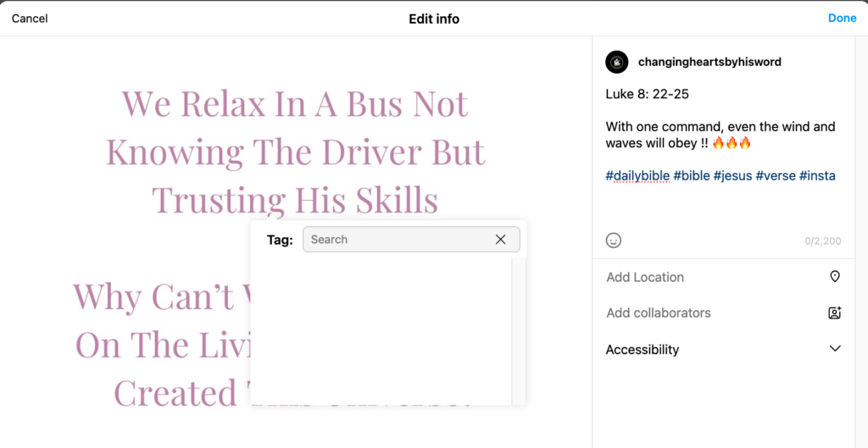The image size is (868, 448).
Task: Select the #verse hashtag
Action: 775,176
